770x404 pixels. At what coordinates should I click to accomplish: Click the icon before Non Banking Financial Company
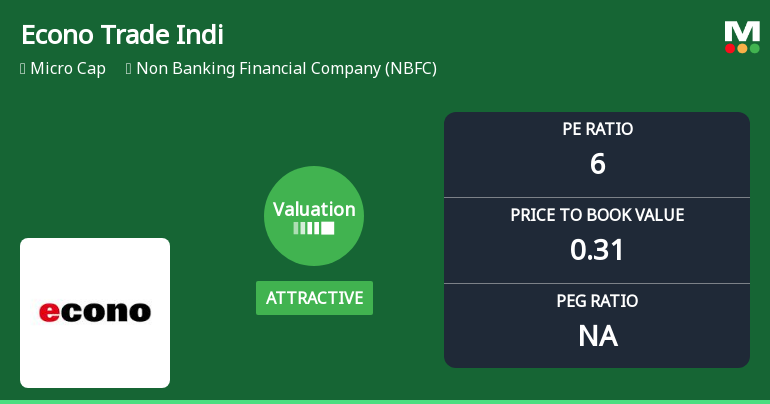(129, 69)
